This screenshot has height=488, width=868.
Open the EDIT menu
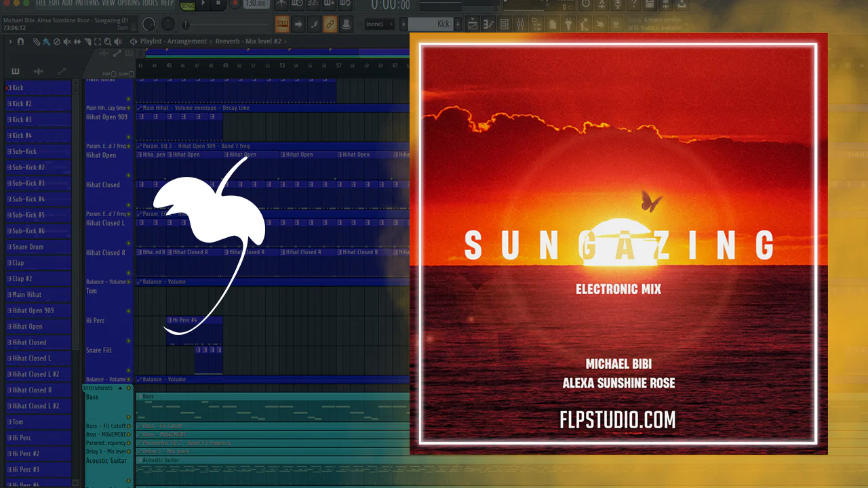pyautogui.click(x=54, y=3)
